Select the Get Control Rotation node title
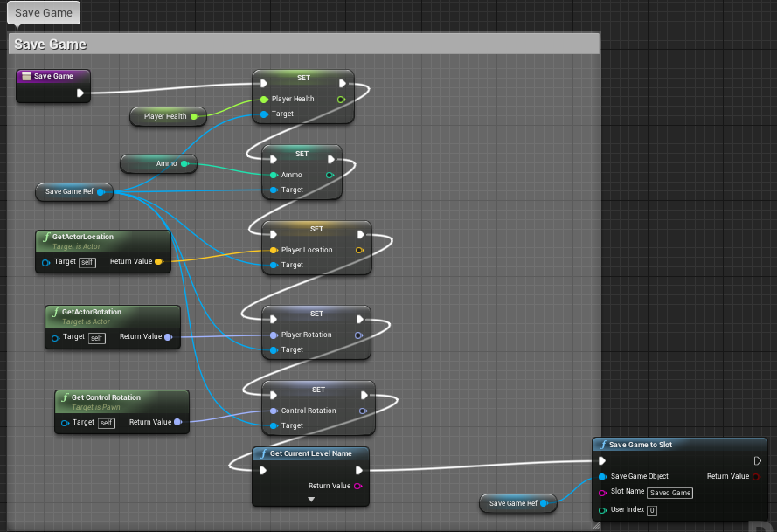 (x=106, y=397)
